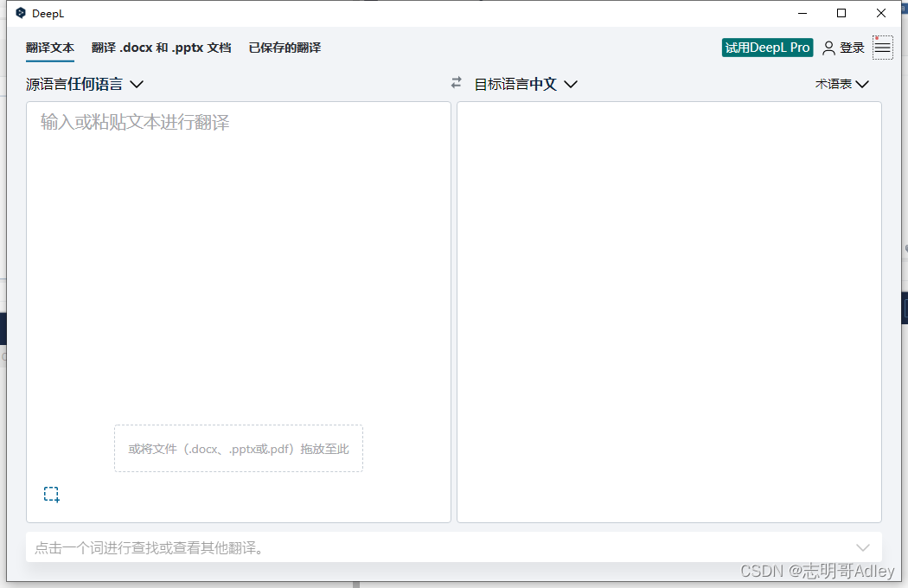This screenshot has height=588, width=908.
Task: Click 试用DeepL Pro button
Action: click(x=767, y=48)
